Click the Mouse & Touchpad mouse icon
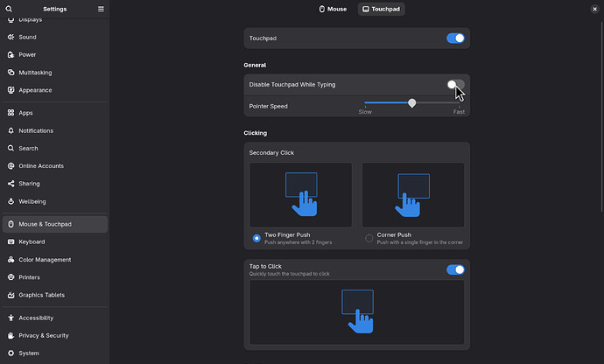Screen dimensions: 604x364 click(11, 224)
